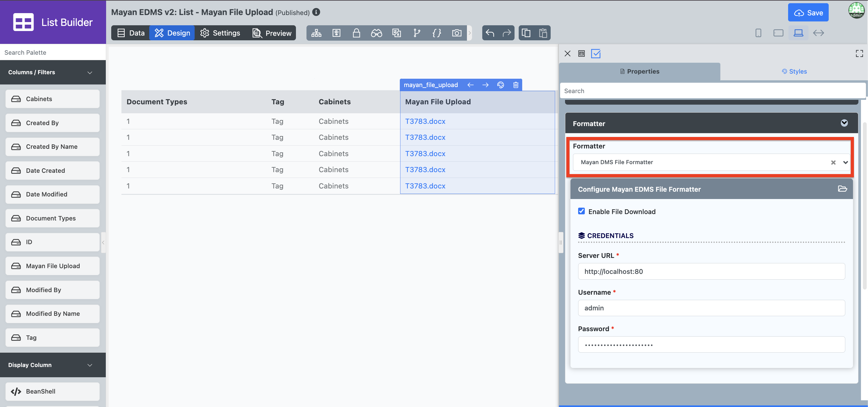The height and width of the screenshot is (407, 868).
Task: Delete the mayan_file_upload column
Action: [515, 85]
